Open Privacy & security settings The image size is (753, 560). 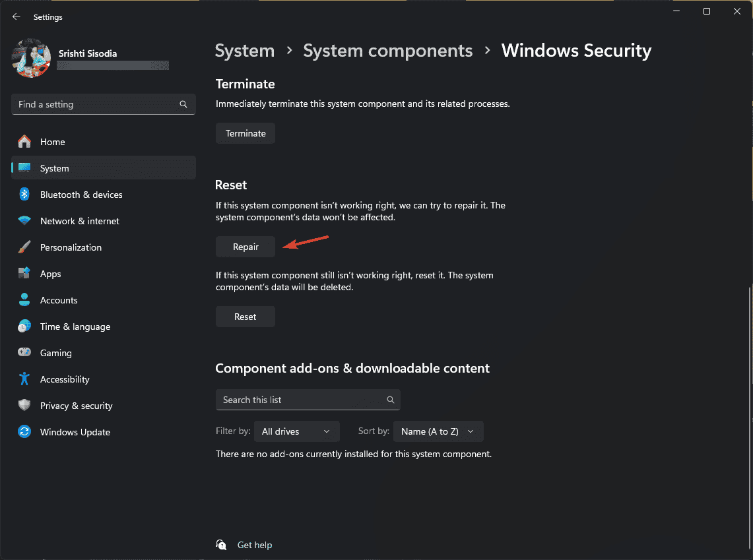[x=103, y=406]
